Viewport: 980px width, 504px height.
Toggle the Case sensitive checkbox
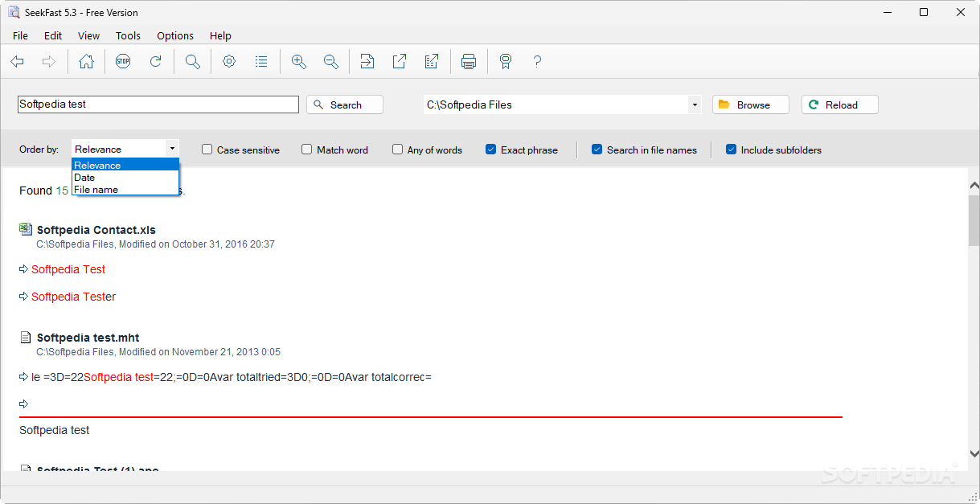click(207, 150)
